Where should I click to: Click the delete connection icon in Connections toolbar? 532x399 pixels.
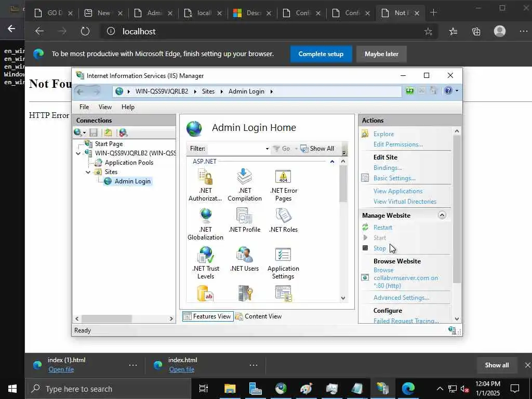(123, 132)
